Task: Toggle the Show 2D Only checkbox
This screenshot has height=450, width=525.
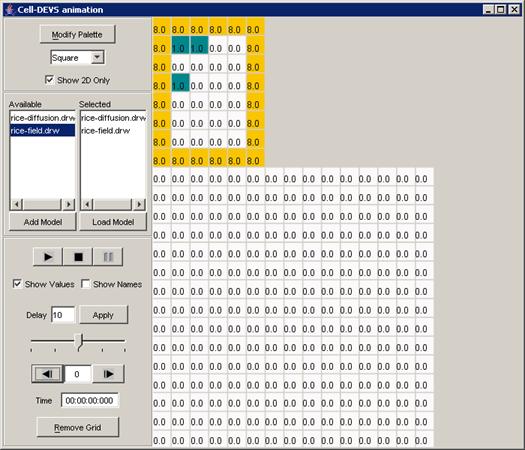Action: pyautogui.click(x=49, y=80)
